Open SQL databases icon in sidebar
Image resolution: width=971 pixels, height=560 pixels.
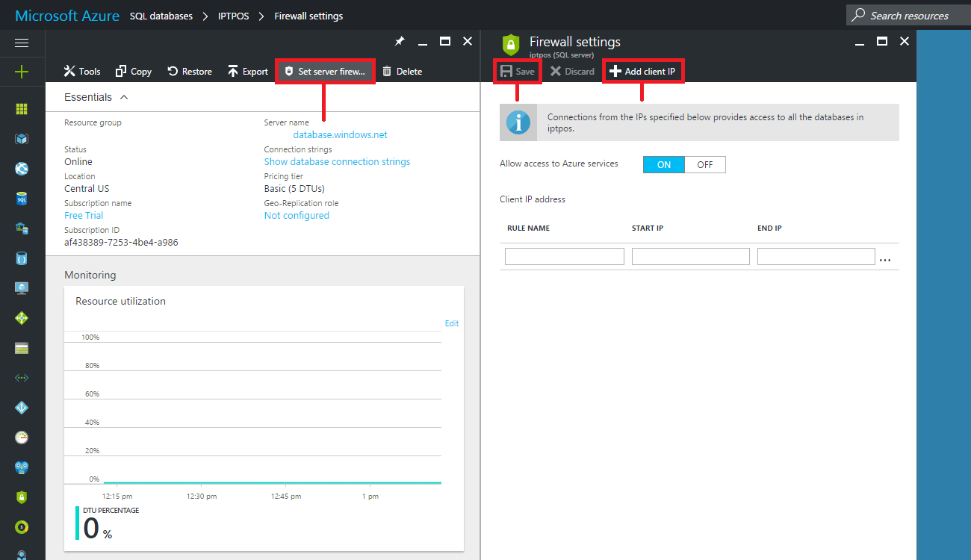pyautogui.click(x=22, y=199)
